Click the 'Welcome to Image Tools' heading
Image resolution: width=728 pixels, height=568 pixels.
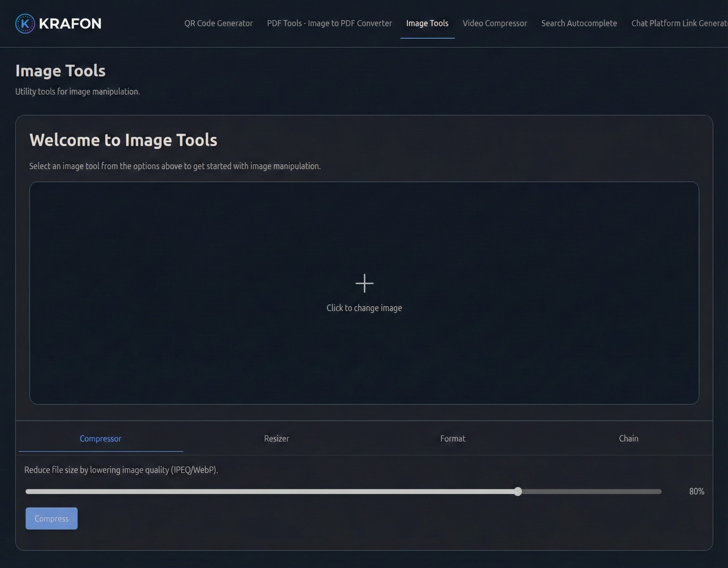[123, 140]
